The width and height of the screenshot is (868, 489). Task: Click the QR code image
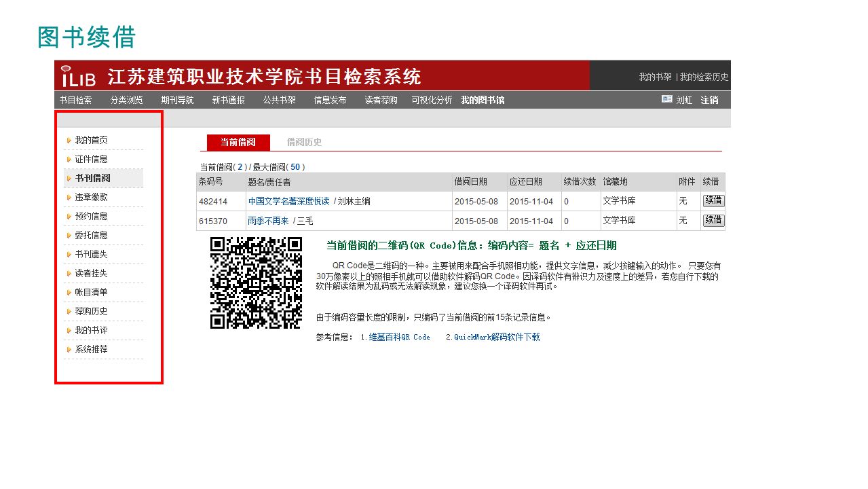(x=256, y=283)
